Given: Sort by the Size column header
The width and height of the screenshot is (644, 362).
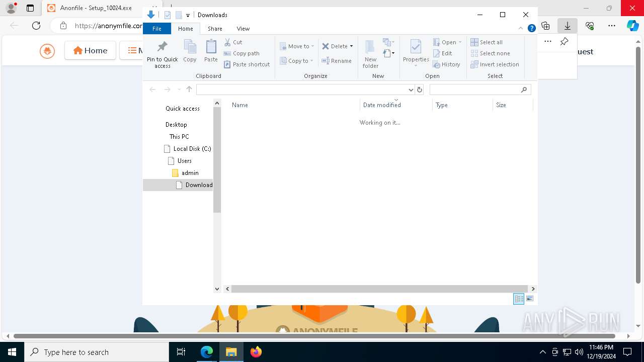Looking at the screenshot, I should coord(513,105).
